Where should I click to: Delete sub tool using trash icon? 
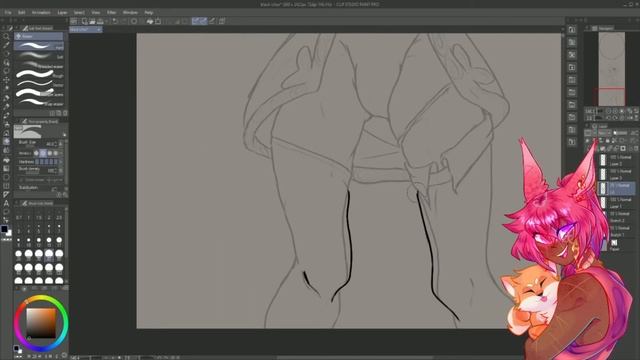pos(65,113)
